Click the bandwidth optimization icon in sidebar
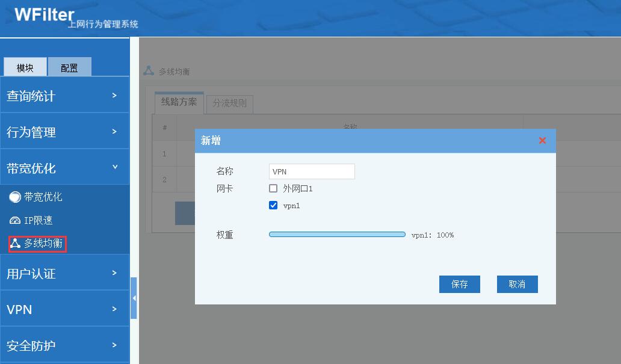621x364 pixels. (15, 197)
